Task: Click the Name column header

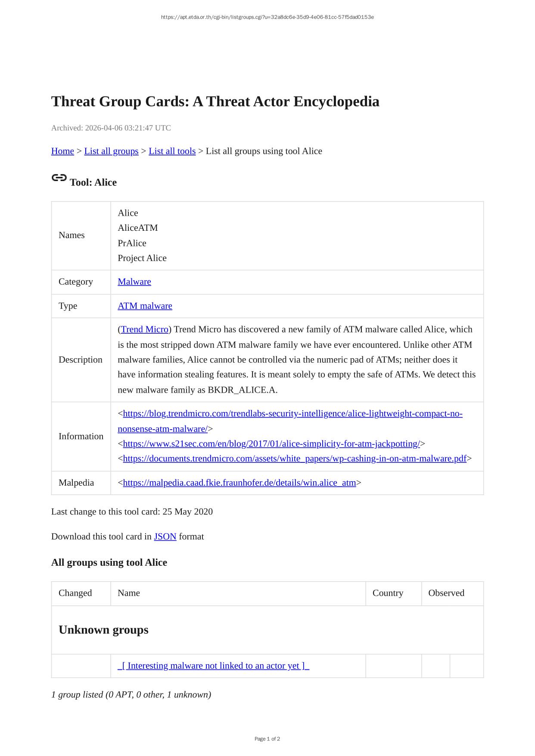Action: (x=129, y=593)
